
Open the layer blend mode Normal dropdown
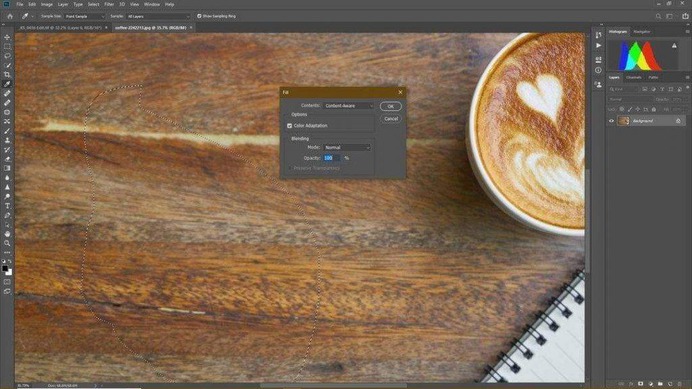pyautogui.click(x=629, y=99)
